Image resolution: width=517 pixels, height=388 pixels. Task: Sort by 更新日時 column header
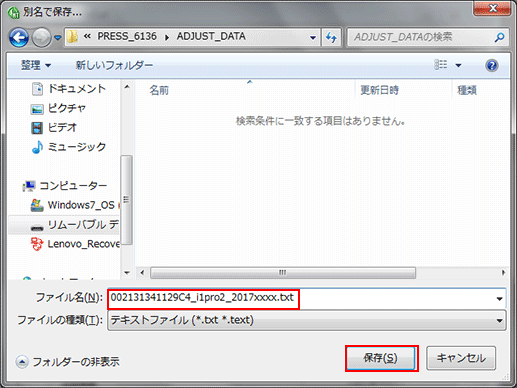pyautogui.click(x=379, y=90)
